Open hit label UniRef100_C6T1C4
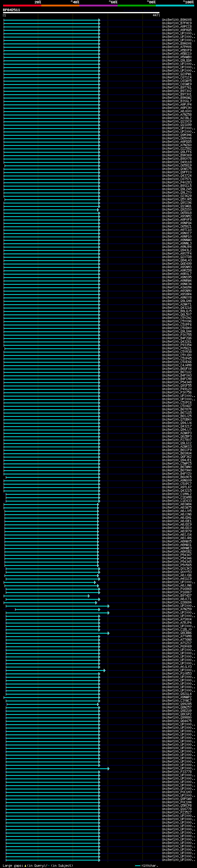 point(177,78)
